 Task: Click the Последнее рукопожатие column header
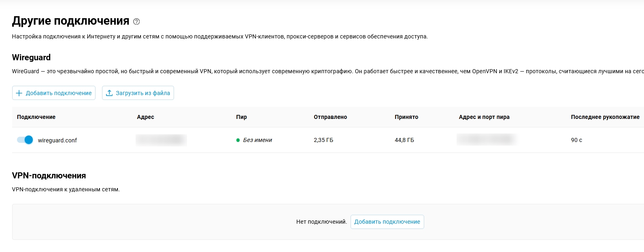[x=605, y=117]
